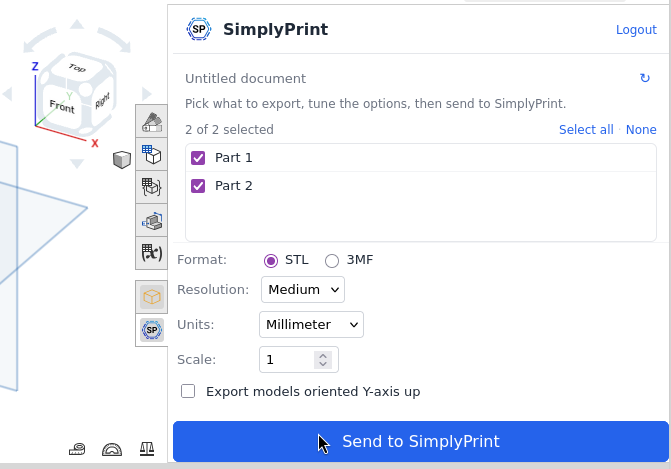Click the None selection link

point(641,130)
